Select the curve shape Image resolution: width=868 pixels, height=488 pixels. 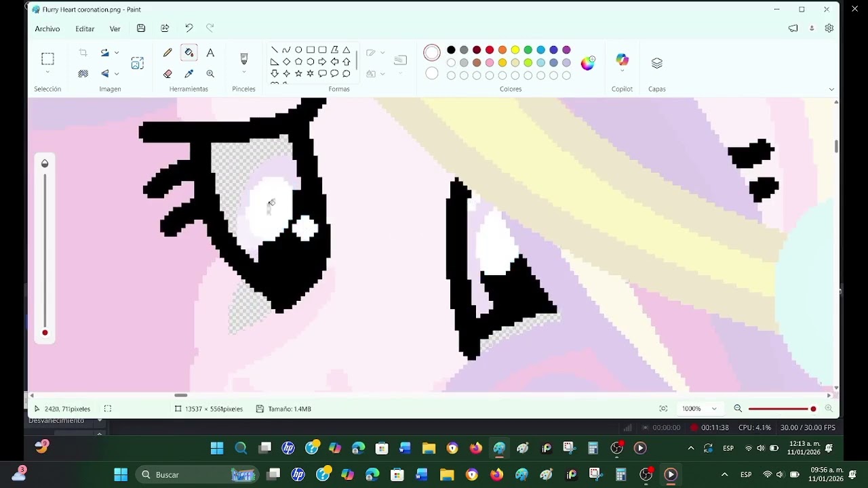coord(286,49)
